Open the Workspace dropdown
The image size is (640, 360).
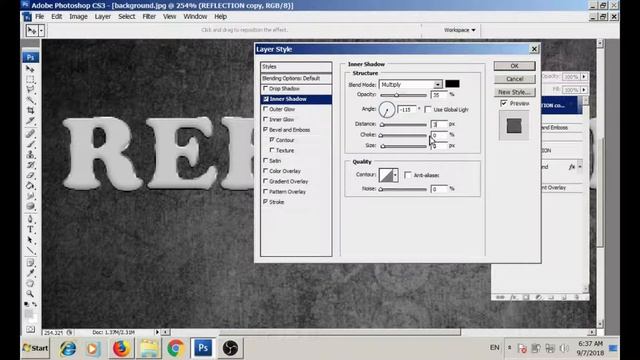pos(460,30)
